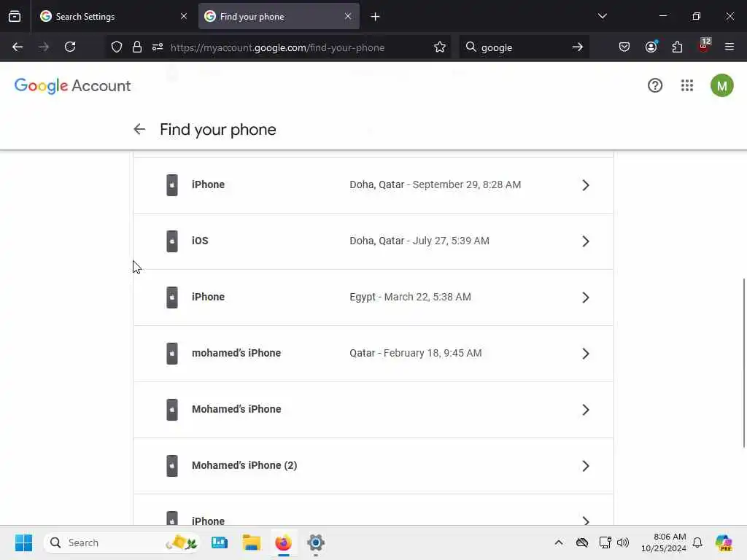747x560 pixels.
Task: Close the Find your phone tab
Action: tap(348, 16)
